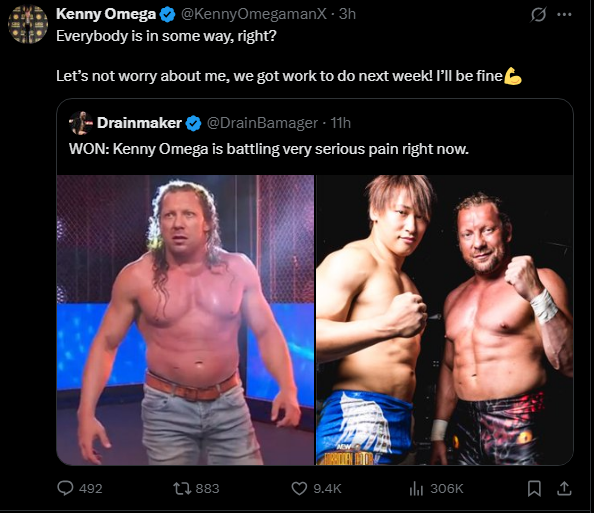
Task: Like the tweet with the heart icon
Action: pos(299,488)
